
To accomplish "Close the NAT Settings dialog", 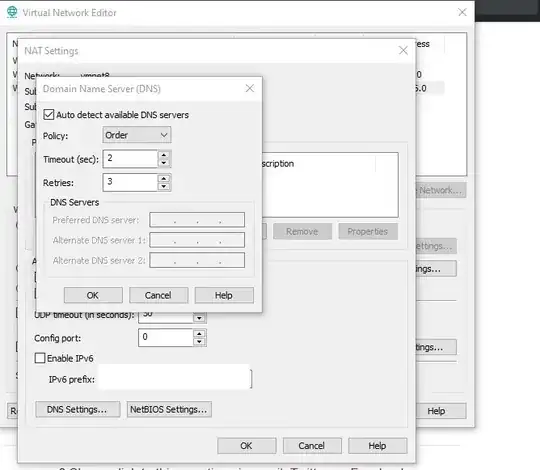I will (403, 50).
